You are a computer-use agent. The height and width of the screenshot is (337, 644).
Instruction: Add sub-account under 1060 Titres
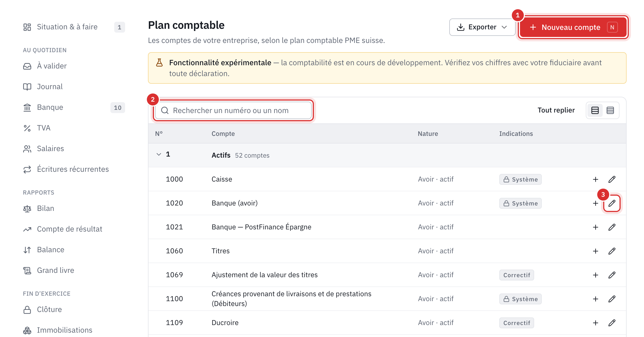click(596, 251)
